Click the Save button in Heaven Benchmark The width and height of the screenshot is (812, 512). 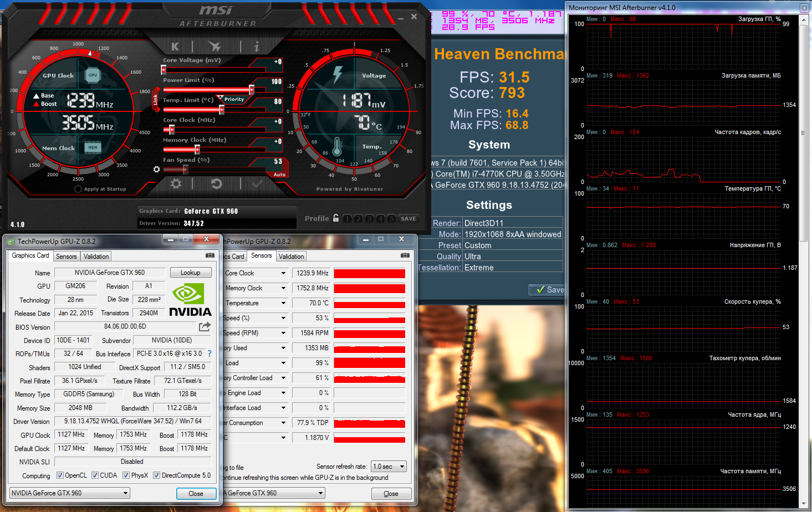[547, 289]
